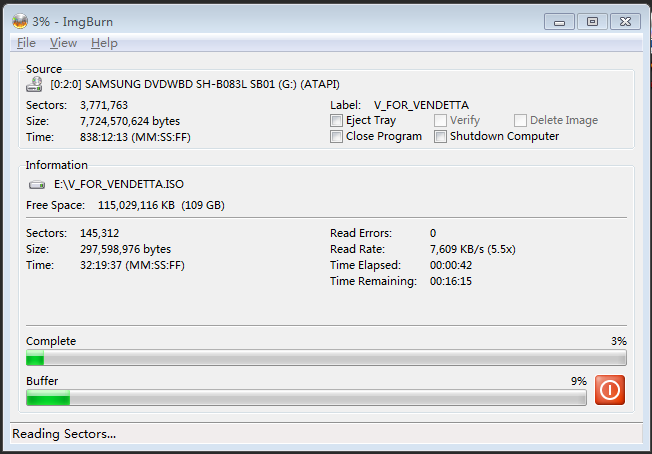Image resolution: width=652 pixels, height=454 pixels.
Task: Open the View menu
Action: pos(63,43)
